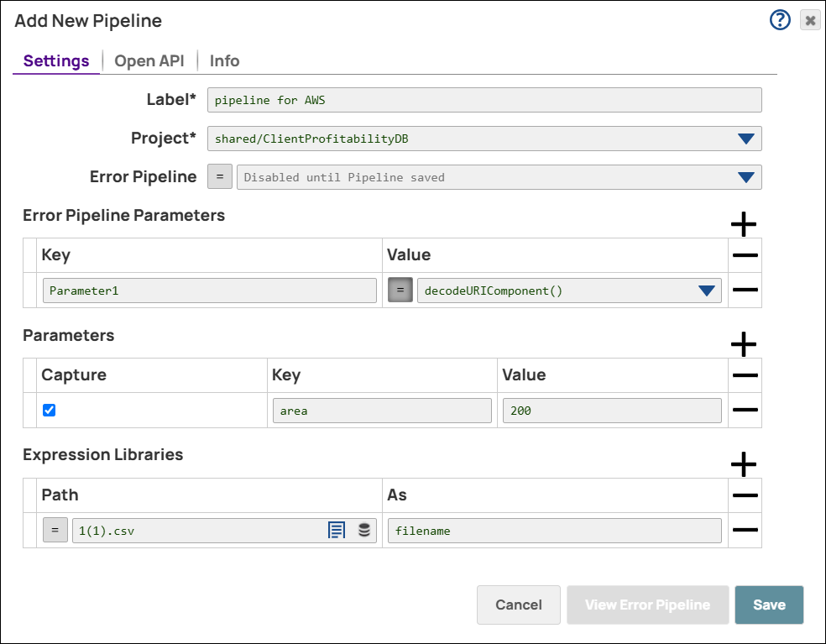Viewport: 826px width, 644px height.
Task: Uncheck the Capture checkbox for area
Action: (48, 410)
